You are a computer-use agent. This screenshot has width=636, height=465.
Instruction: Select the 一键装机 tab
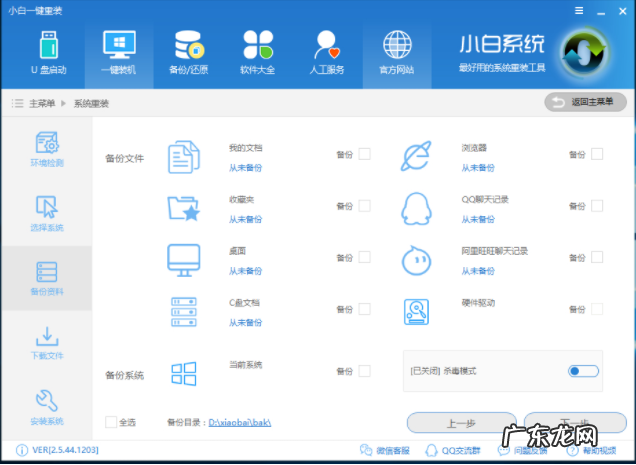pos(119,54)
